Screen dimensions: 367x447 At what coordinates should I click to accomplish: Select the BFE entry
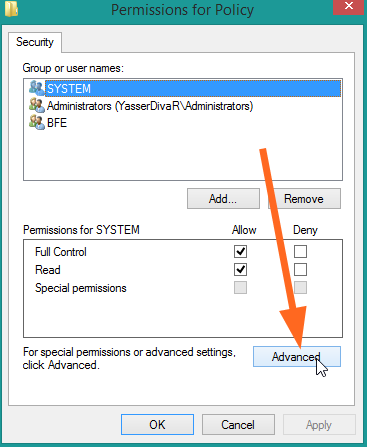click(57, 123)
